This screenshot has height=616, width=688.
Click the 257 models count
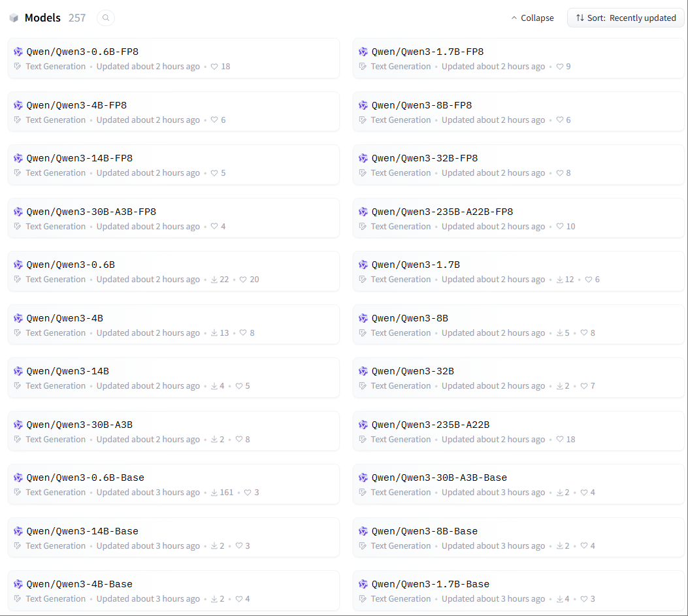77,18
